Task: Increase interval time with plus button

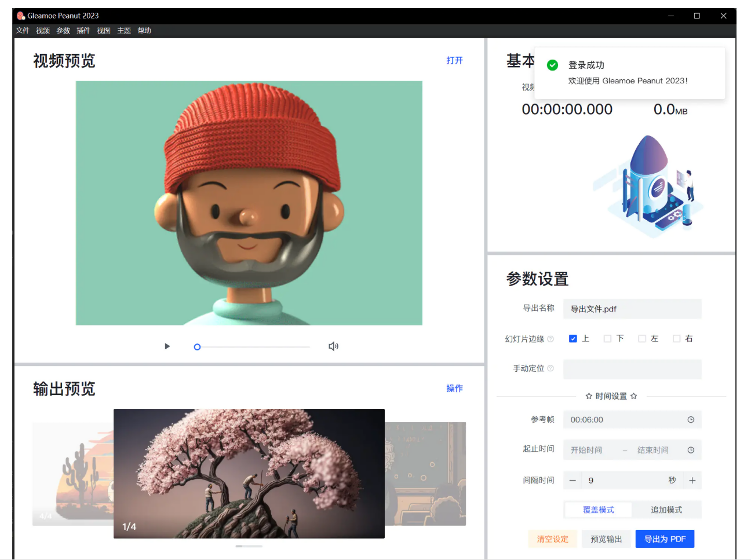Action: (692, 480)
